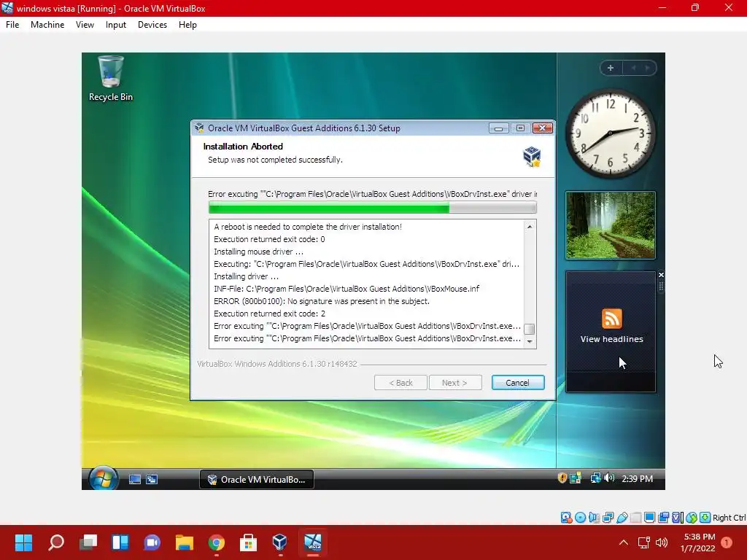747x560 pixels.
Task: Click the install log scrollbar thumb
Action: (530, 329)
